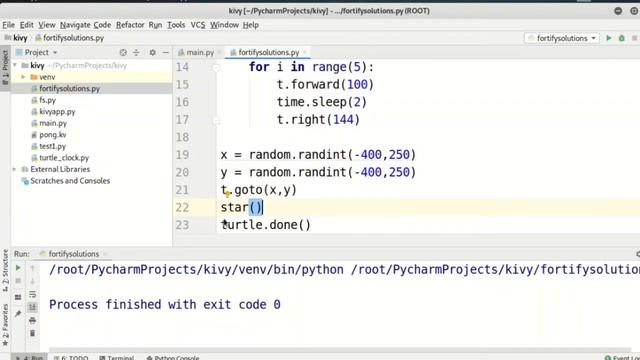Open the Window menu

[224, 25]
